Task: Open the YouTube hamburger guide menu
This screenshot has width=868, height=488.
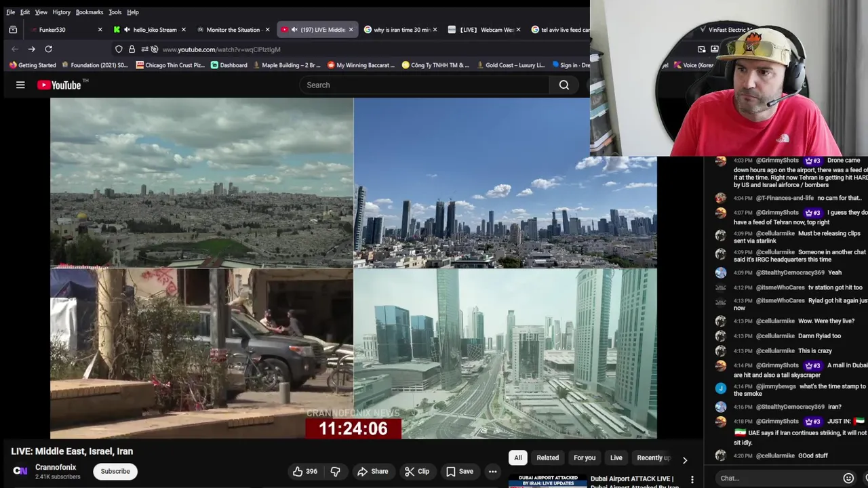Action: [20, 85]
